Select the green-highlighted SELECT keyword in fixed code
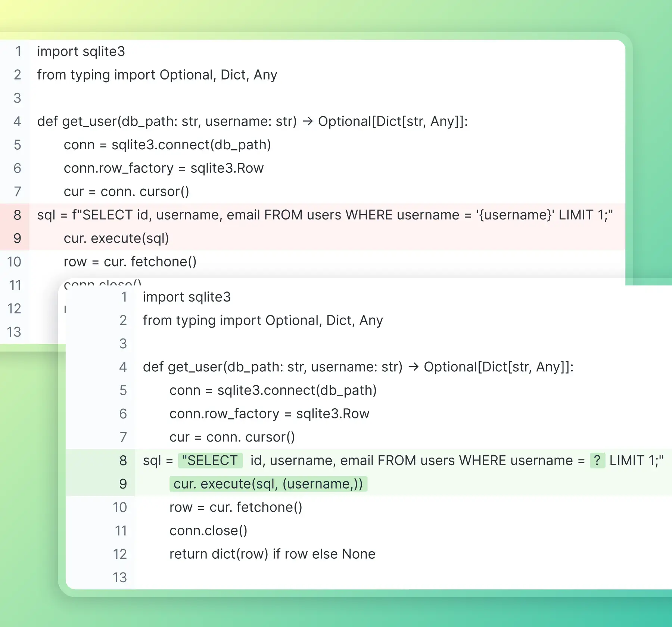 point(211,461)
